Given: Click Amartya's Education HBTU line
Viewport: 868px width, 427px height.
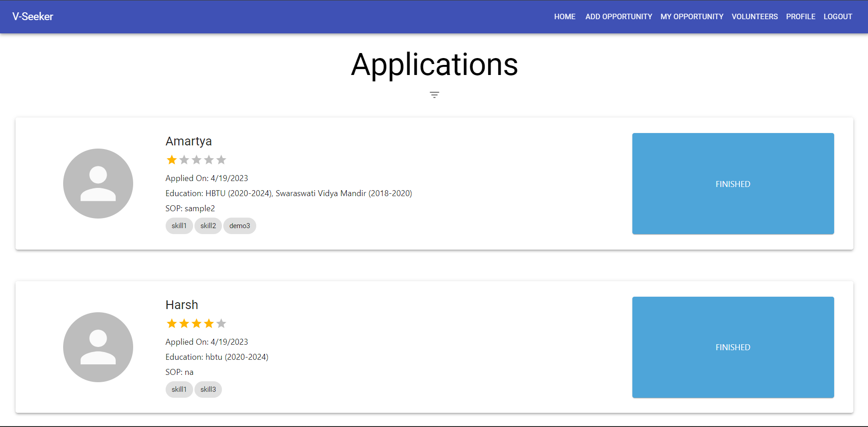Looking at the screenshot, I should [x=289, y=193].
